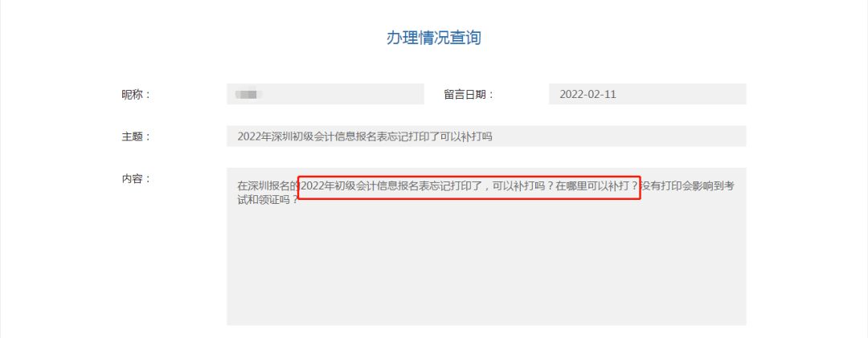868x338 pixels.
Task: Click 没有打印会影响到考 text in content
Action: (688, 186)
